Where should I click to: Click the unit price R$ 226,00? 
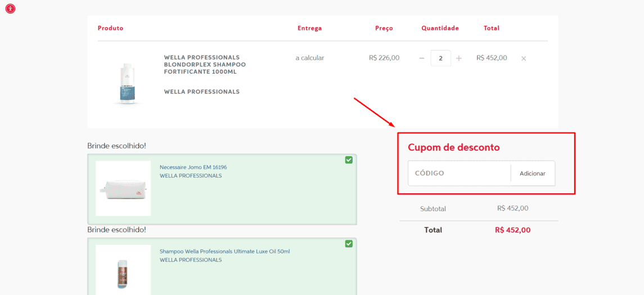coord(384,58)
